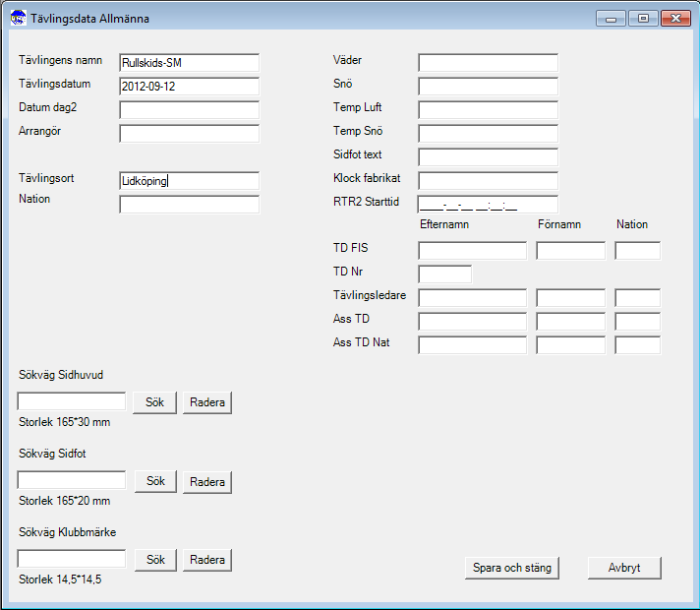Viewport: 700px width, 610px height.
Task: Click the Ass TD Nat Förnamn field
Action: click(x=570, y=345)
